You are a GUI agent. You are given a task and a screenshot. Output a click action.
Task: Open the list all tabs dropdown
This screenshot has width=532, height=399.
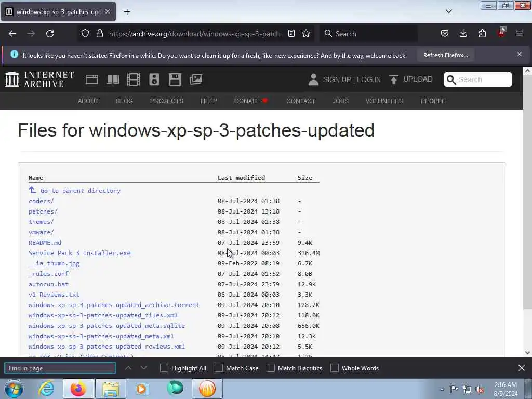(x=449, y=11)
